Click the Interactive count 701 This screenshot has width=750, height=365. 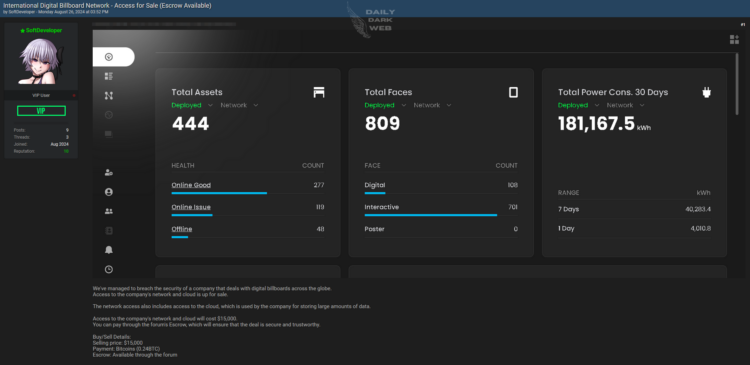coord(513,207)
